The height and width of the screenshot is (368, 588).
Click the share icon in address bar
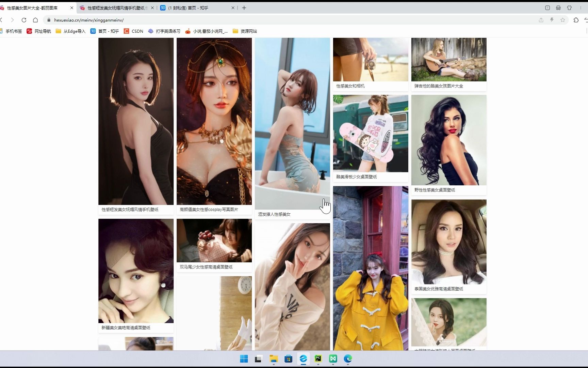(541, 20)
